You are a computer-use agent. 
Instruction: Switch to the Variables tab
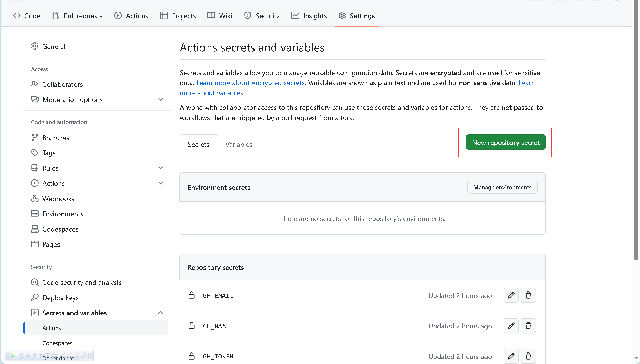(239, 144)
